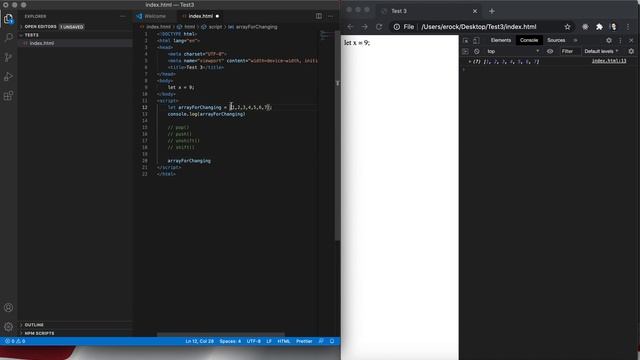Change the HTML language mode in status bar
Viewport: 640px width, 360px height.
284,341
